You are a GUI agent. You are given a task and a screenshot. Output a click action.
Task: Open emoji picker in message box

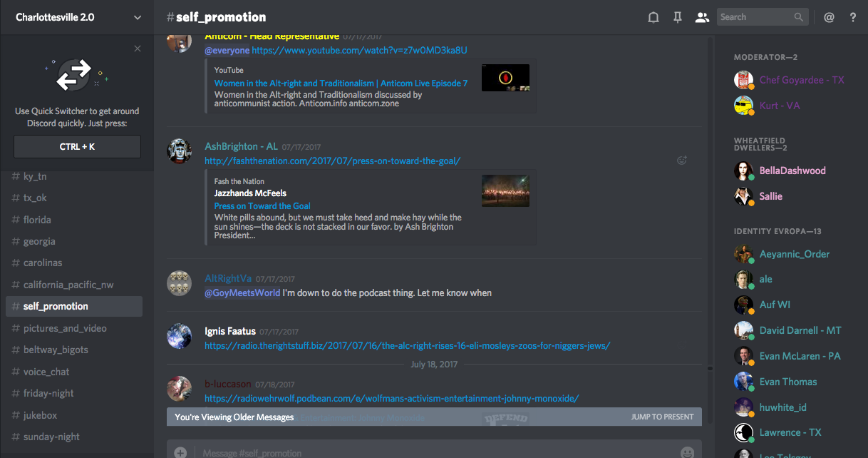coord(687,452)
